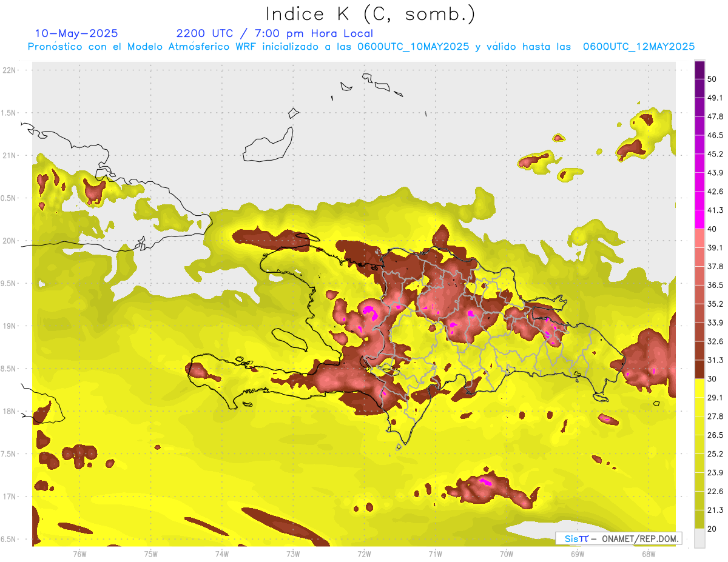
Task: Click the colorbar value 50
Action: (713, 79)
